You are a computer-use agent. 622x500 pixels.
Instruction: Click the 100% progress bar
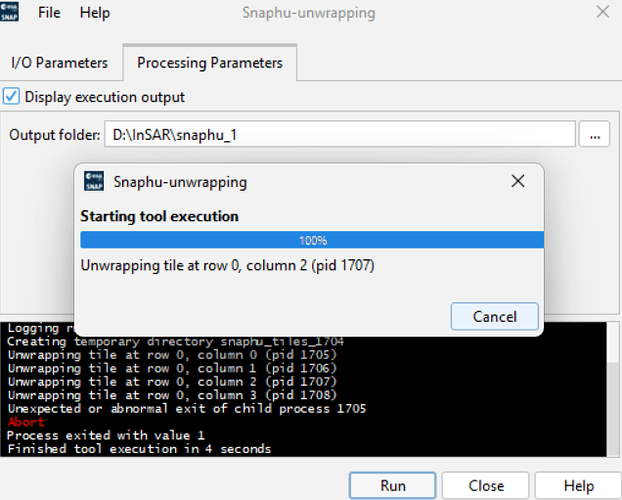(312, 240)
